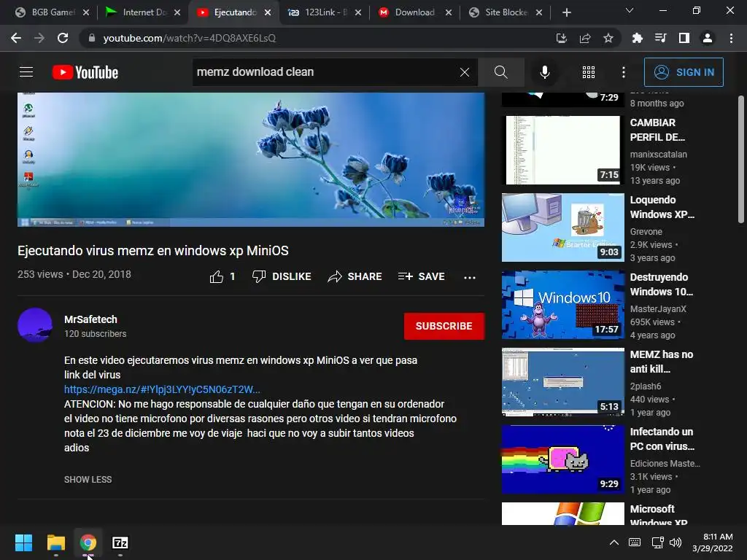Reload the page with the refresh icon
The image size is (747, 560).
pyautogui.click(x=63, y=38)
